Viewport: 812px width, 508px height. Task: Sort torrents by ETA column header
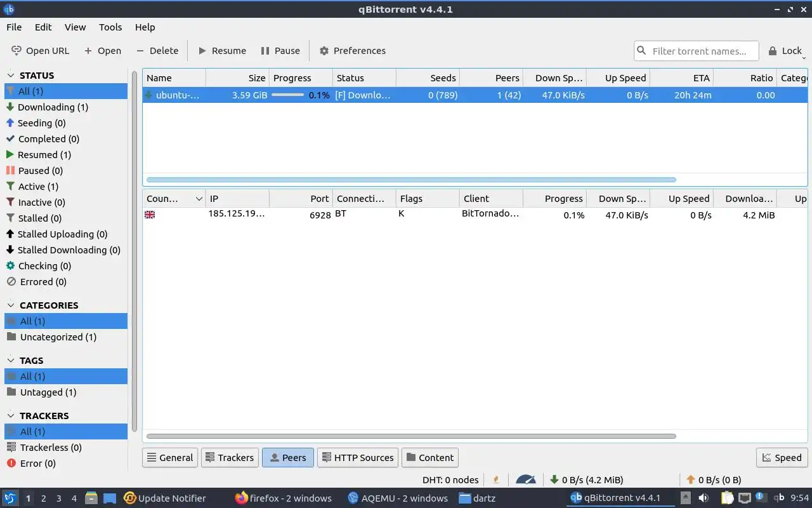click(x=681, y=78)
